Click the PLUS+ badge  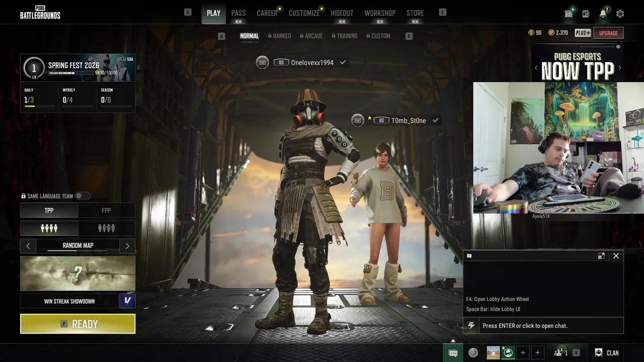(583, 33)
